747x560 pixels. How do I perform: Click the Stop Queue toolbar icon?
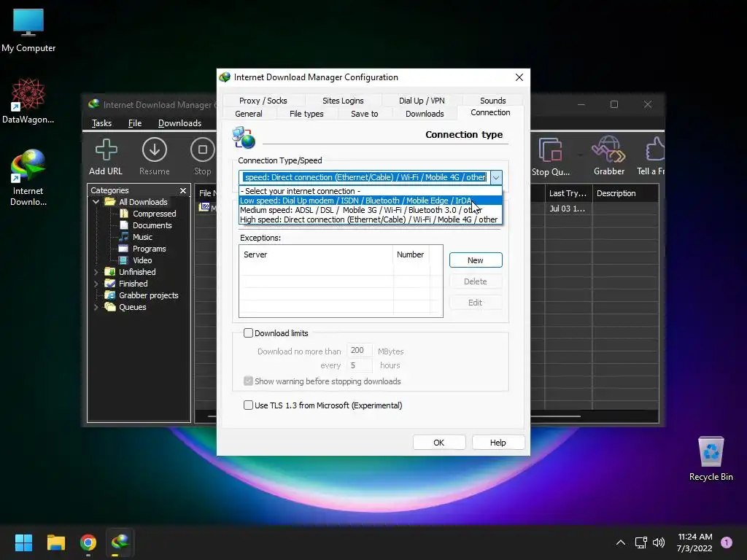[550, 150]
